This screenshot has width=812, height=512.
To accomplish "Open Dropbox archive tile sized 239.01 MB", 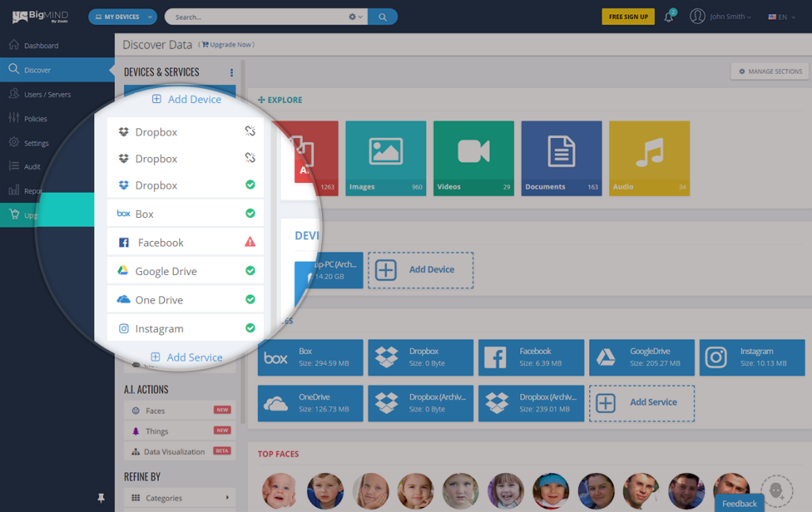I will coord(531,403).
